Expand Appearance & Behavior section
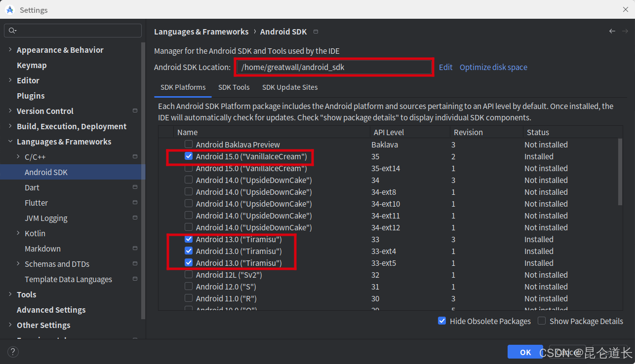The width and height of the screenshot is (635, 364). [x=10, y=50]
